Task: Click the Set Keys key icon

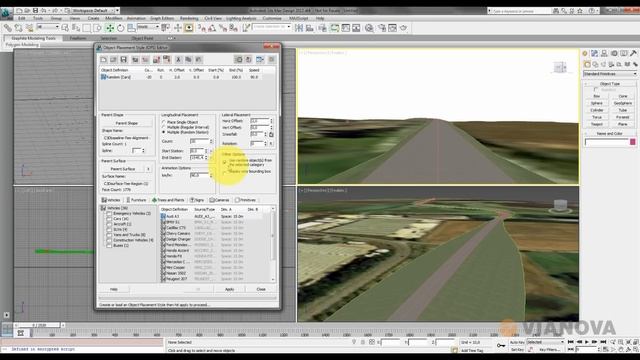Action: (x=501, y=346)
